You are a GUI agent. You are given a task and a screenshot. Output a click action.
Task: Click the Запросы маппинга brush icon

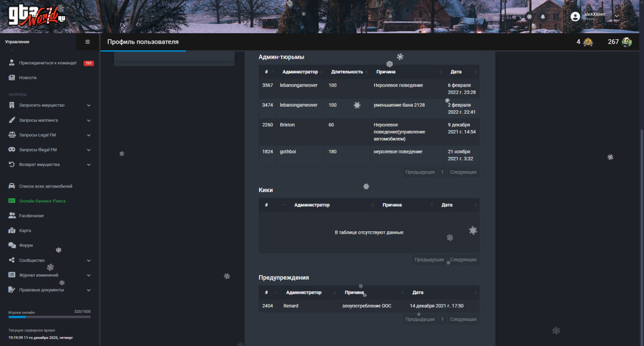click(x=12, y=120)
